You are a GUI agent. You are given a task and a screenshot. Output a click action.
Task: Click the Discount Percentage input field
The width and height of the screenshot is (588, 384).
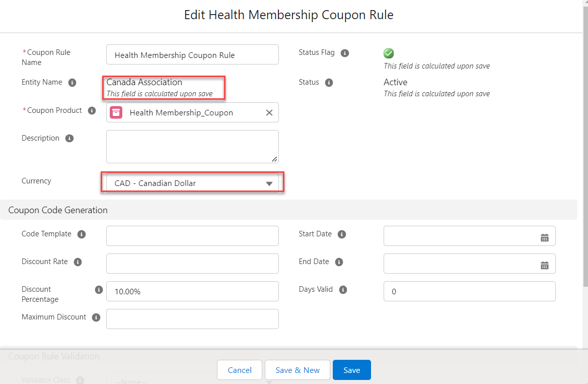pyautogui.click(x=192, y=291)
